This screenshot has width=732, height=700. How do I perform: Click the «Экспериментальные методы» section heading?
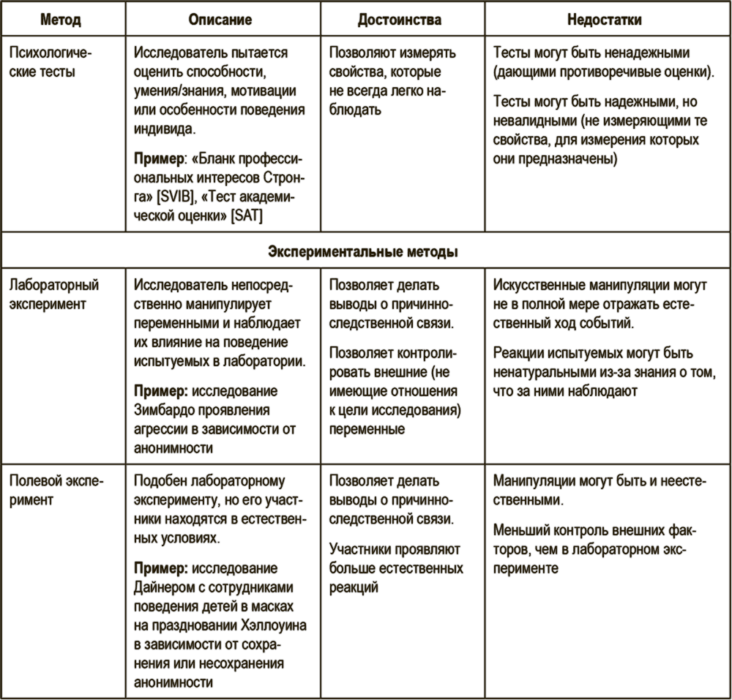click(x=363, y=252)
